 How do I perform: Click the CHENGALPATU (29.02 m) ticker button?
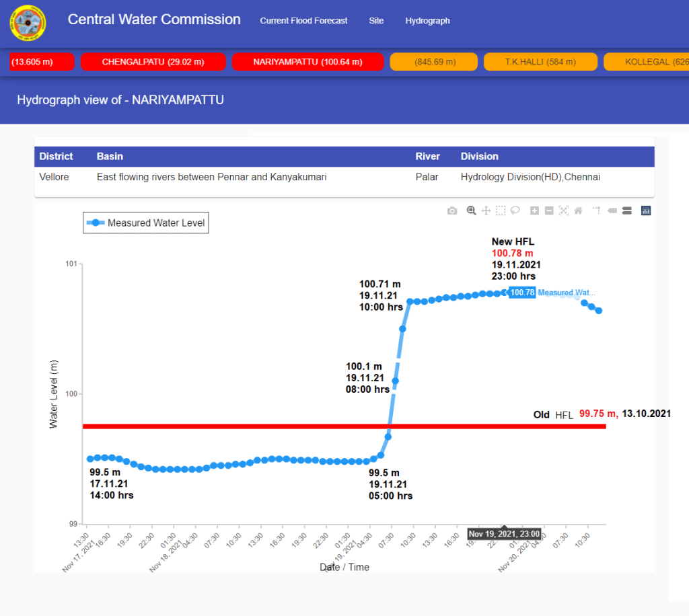point(153,62)
